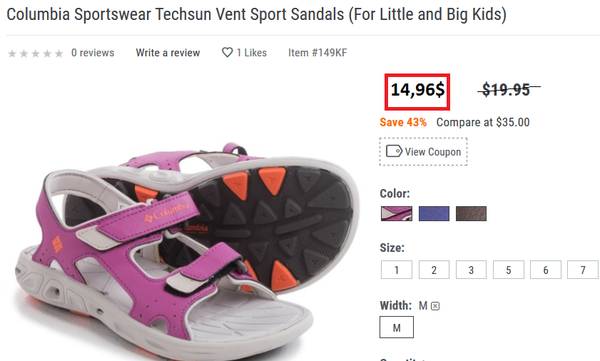Choose size 5
Viewport: 600px width, 361px height.
pyautogui.click(x=509, y=270)
